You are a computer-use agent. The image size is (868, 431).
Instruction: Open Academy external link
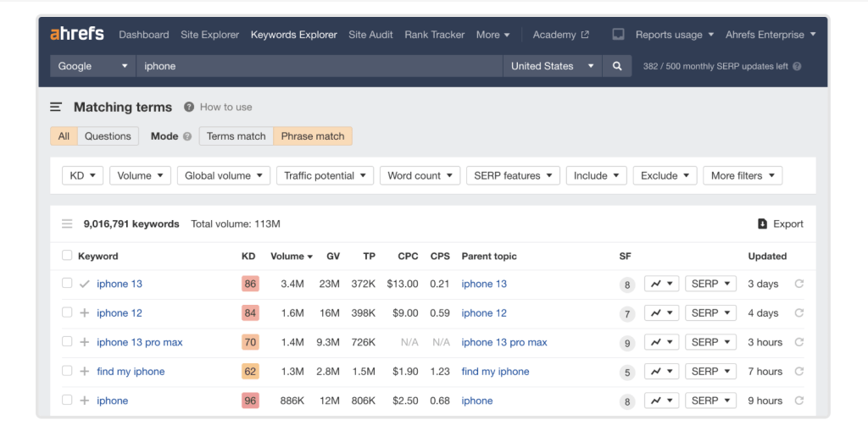(561, 35)
